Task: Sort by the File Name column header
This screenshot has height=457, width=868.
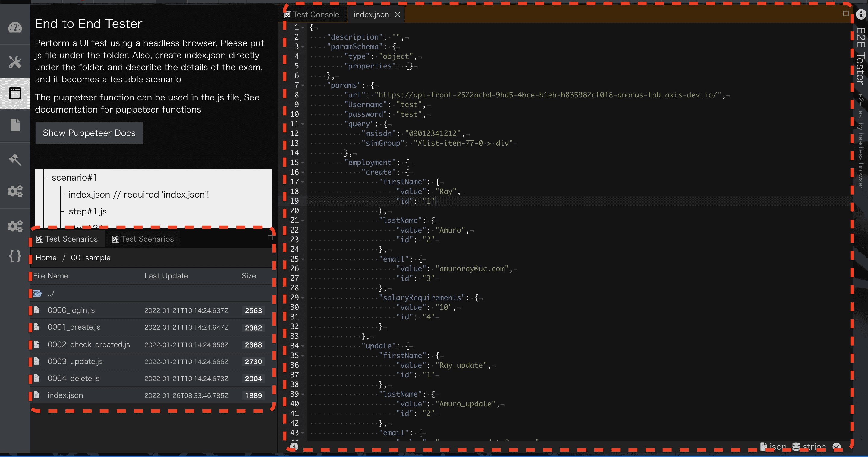Action: pyautogui.click(x=51, y=275)
